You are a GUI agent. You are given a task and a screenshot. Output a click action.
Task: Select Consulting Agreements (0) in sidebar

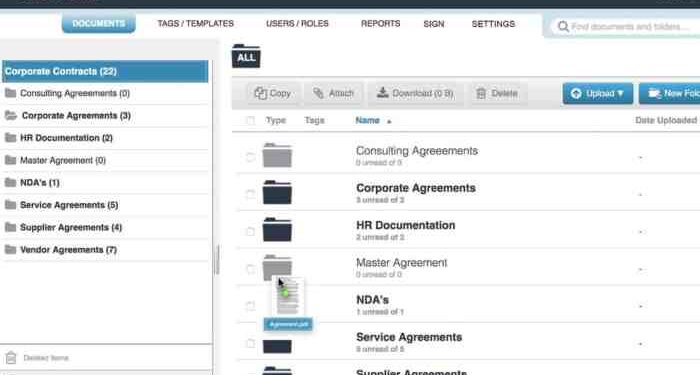75,93
